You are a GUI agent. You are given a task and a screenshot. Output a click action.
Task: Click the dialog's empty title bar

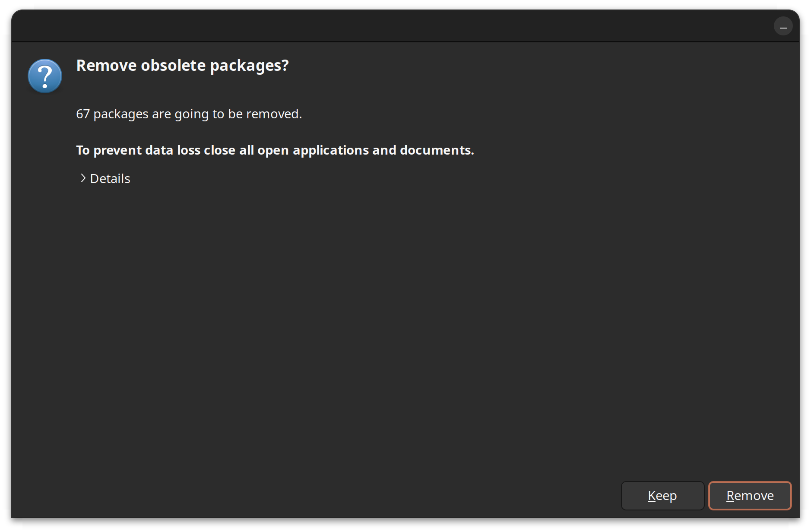pos(389,26)
